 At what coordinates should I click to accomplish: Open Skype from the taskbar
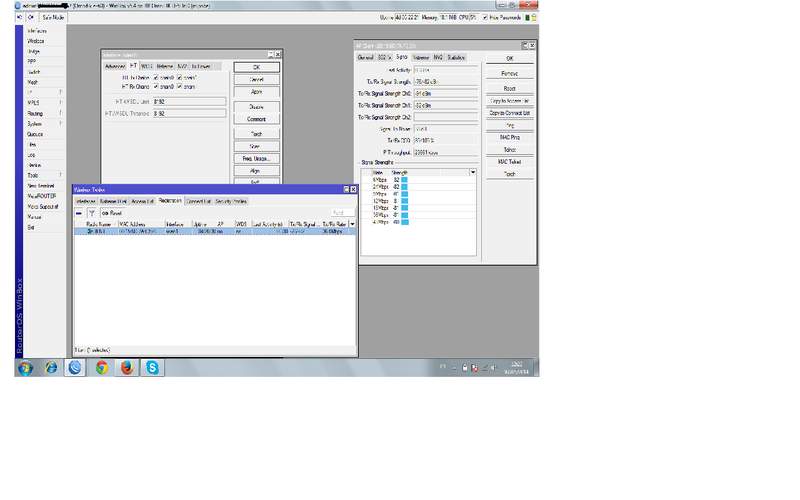[152, 368]
